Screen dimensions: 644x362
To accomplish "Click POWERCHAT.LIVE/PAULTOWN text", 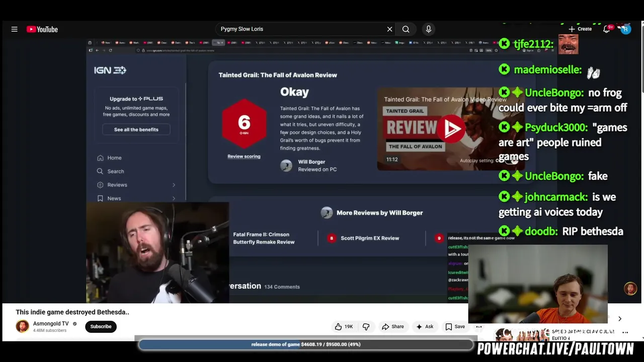I will pyautogui.click(x=555, y=349).
